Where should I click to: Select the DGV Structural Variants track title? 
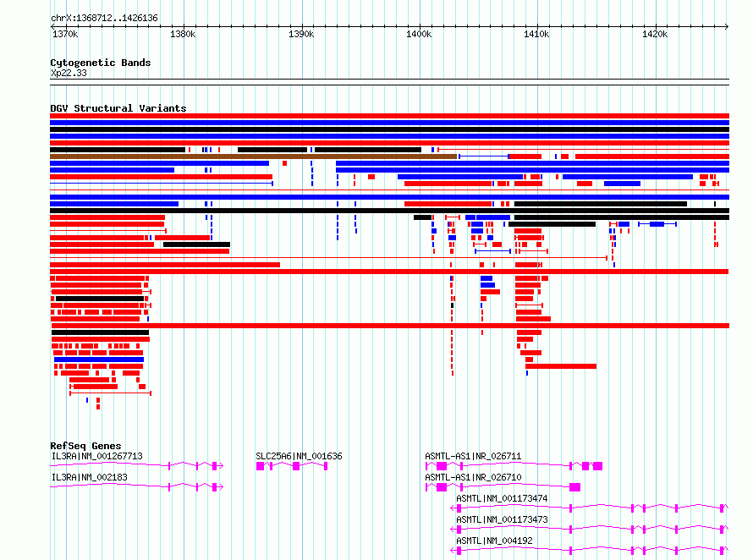click(x=118, y=108)
